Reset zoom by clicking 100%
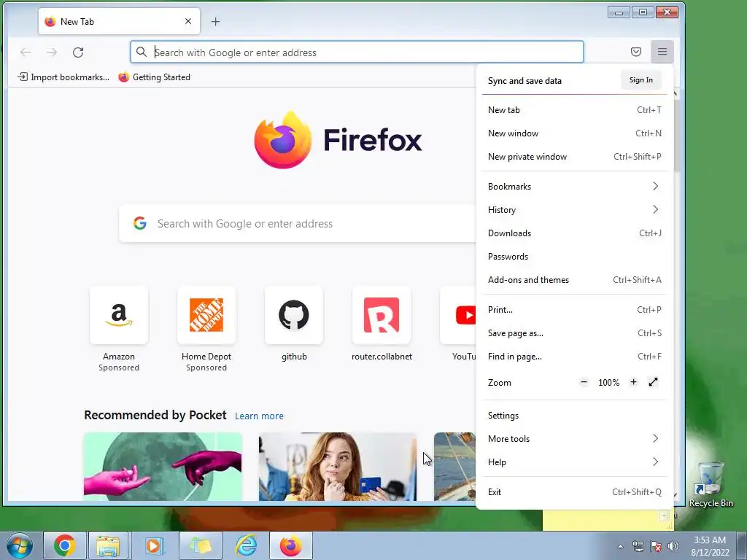Screen dimensions: 747x560 click(608, 382)
